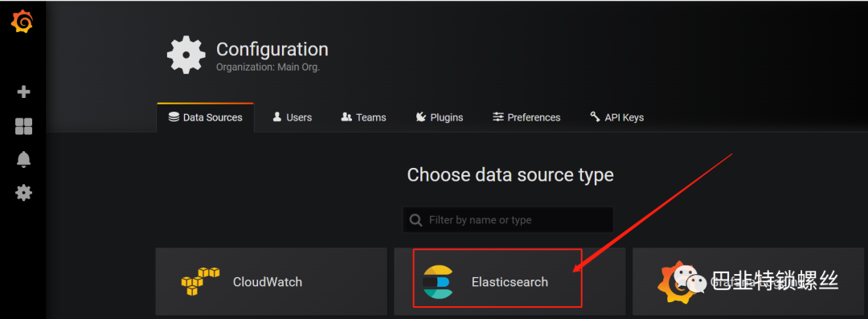Viewport: 868px width, 319px height.
Task: Click the magnifier icon in filter box
Action: (x=416, y=220)
